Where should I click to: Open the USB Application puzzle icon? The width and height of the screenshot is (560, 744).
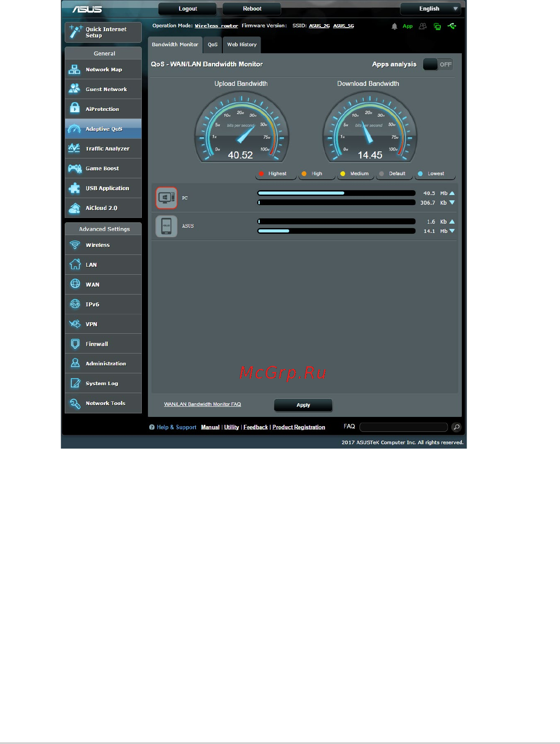tap(74, 188)
